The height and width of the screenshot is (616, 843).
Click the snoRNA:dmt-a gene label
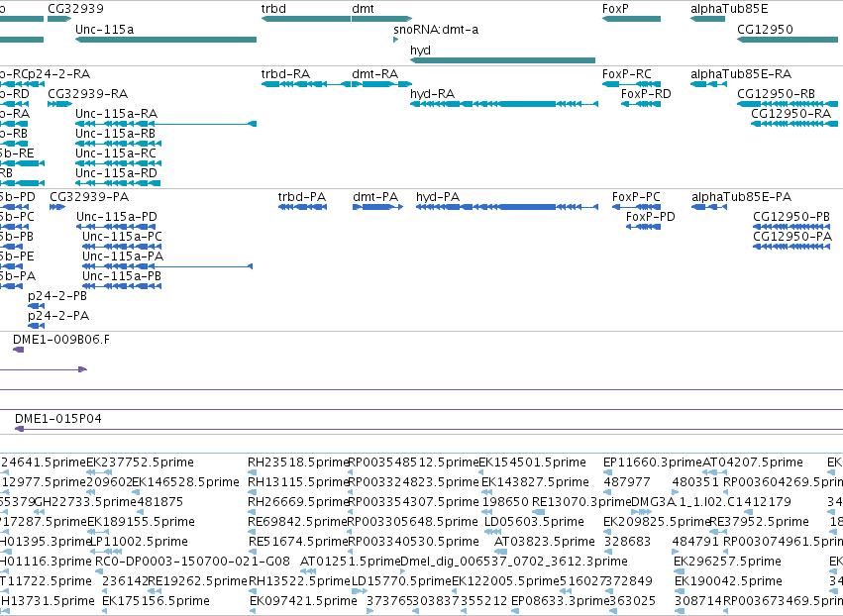pyautogui.click(x=436, y=29)
